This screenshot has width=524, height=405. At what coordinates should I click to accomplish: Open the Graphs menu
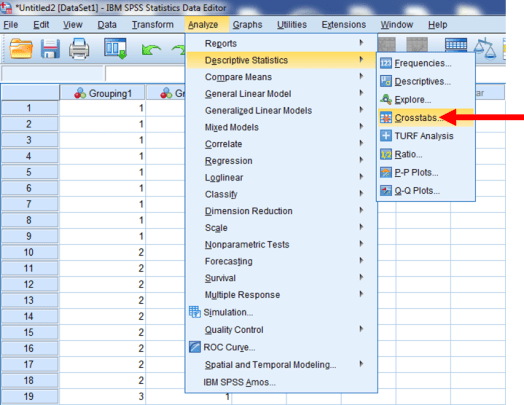pos(247,25)
